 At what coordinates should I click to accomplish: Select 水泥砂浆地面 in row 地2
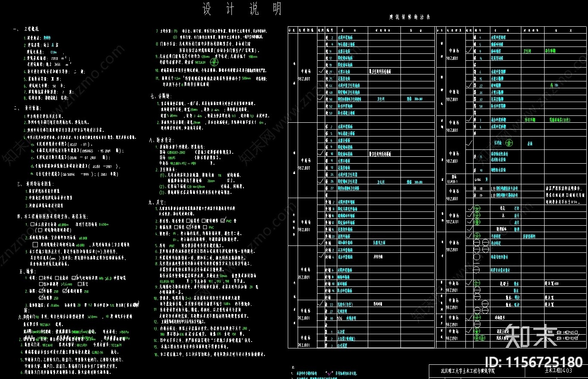[344, 37]
